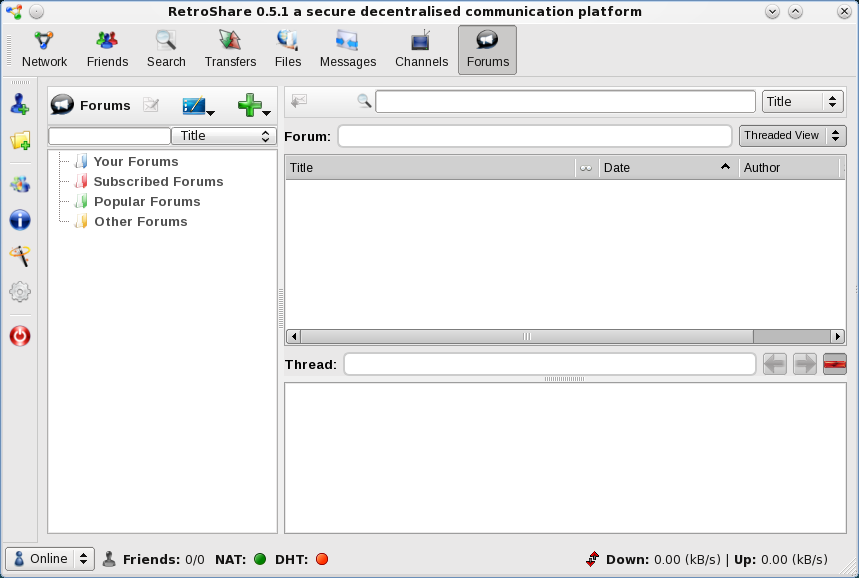Sort threads by Author column

click(789, 168)
